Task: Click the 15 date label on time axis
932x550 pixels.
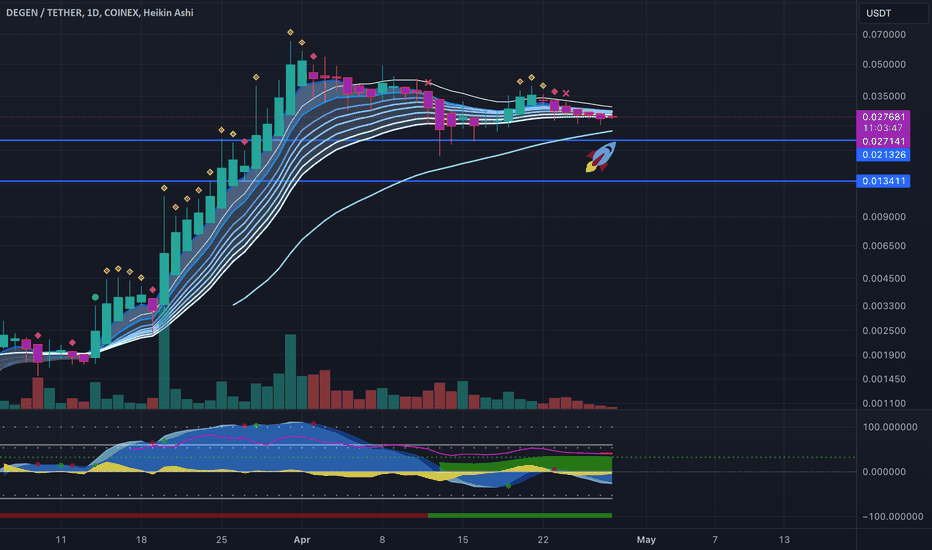Action: (462, 540)
